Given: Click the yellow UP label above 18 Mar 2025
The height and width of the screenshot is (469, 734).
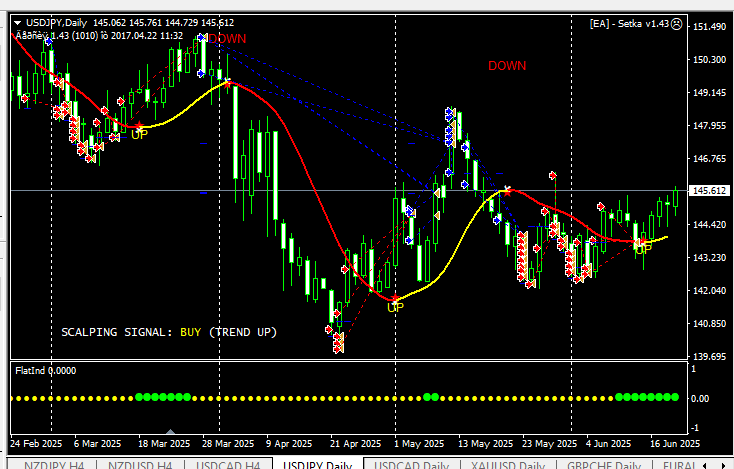Looking at the screenshot, I should pos(139,135).
